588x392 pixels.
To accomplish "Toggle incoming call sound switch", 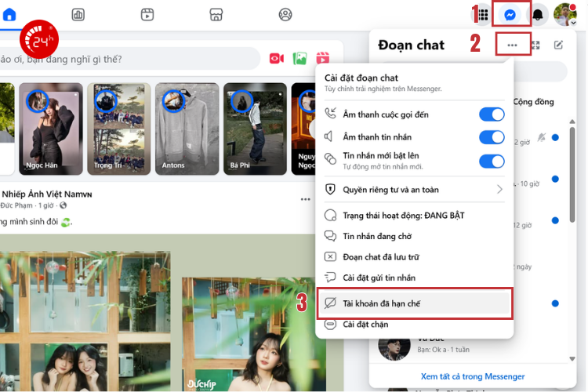I will (x=492, y=114).
